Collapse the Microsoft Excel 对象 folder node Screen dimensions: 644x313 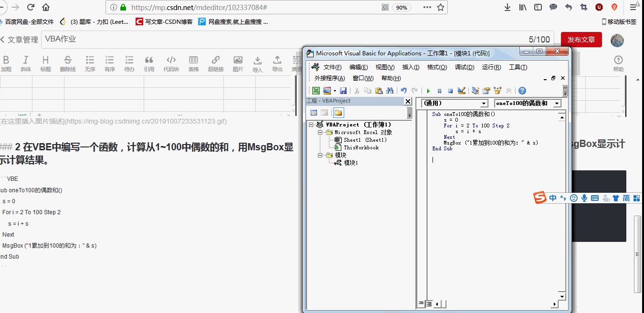320,132
